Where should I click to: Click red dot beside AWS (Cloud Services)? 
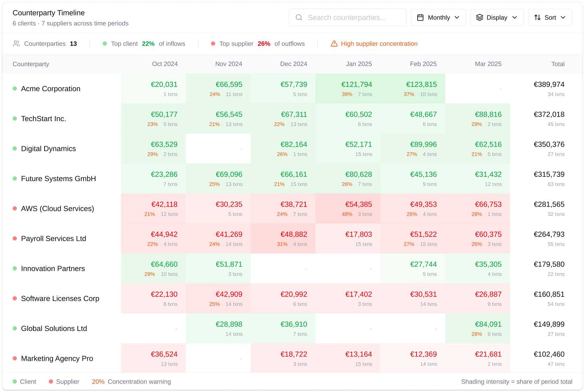[15, 208]
